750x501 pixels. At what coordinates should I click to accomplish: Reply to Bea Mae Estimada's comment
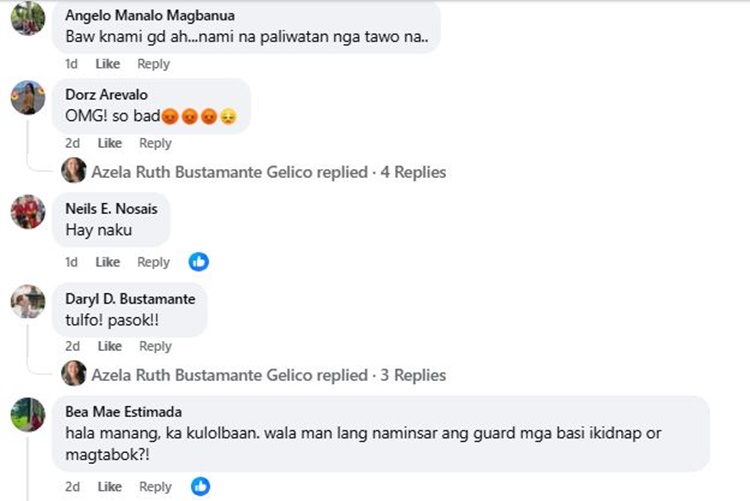[x=155, y=487]
